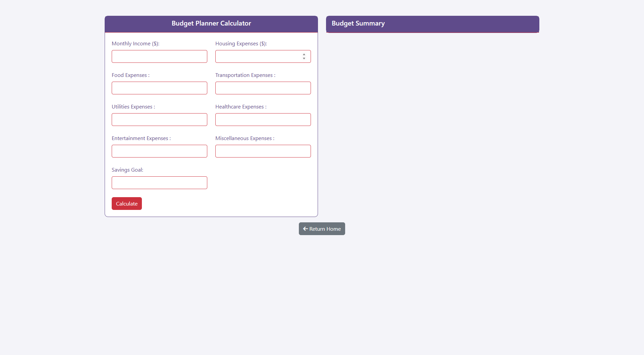Focus the Housing Expenses input box
644x355 pixels.
pyautogui.click(x=258, y=56)
